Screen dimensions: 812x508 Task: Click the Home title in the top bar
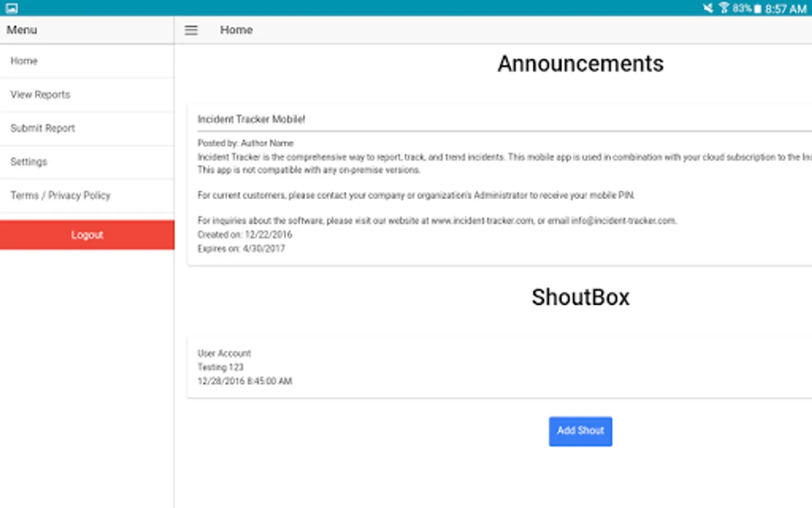click(x=236, y=30)
